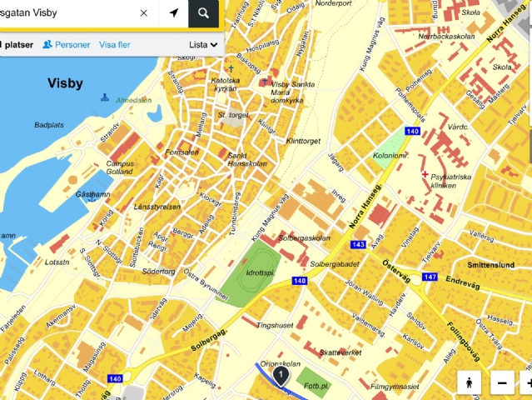This screenshot has height=400, width=532.
Task: Click road sign 143 on Norra Hanseg.
Action: (358, 244)
